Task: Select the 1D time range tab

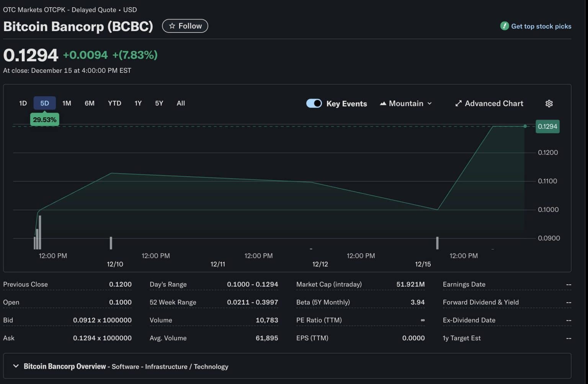Action: point(23,103)
